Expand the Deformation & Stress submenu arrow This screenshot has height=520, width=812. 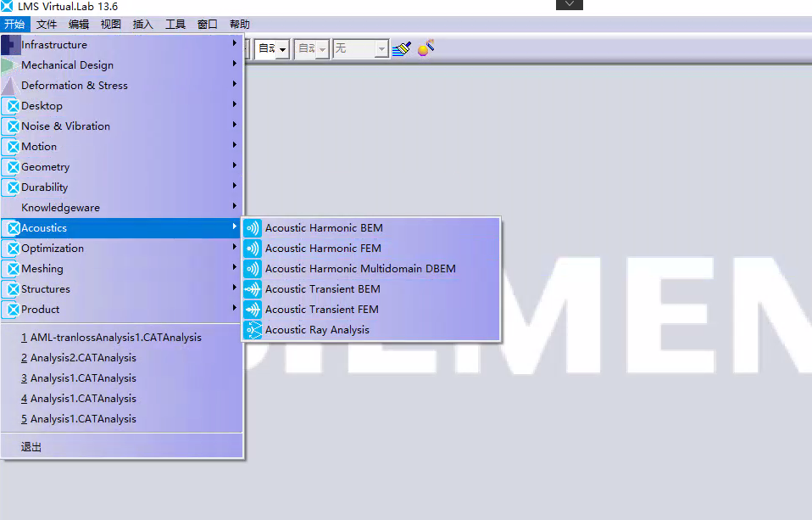click(235, 83)
